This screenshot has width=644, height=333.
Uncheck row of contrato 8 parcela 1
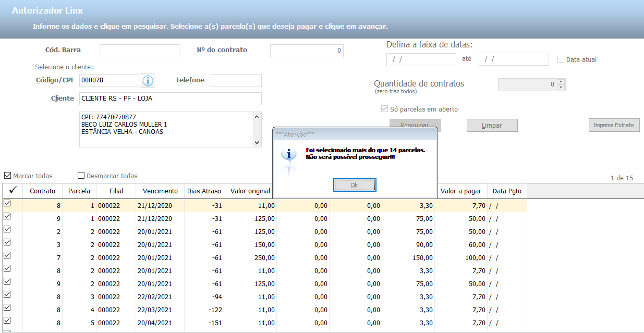coord(7,203)
